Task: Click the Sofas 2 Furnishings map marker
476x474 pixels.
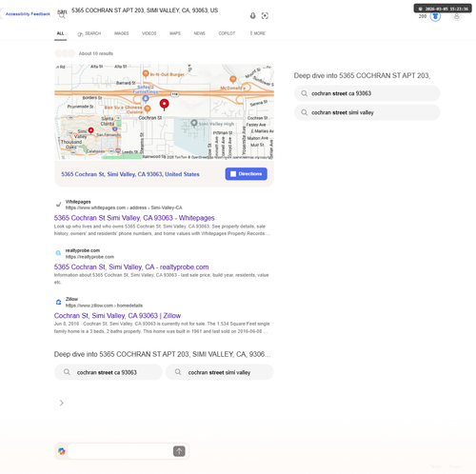Action: [x=146, y=99]
